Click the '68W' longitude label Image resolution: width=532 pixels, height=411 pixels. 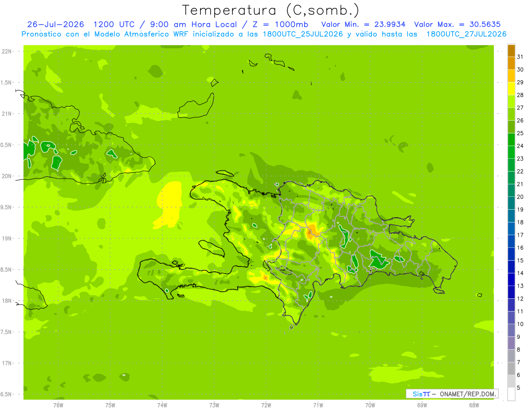tap(474, 405)
